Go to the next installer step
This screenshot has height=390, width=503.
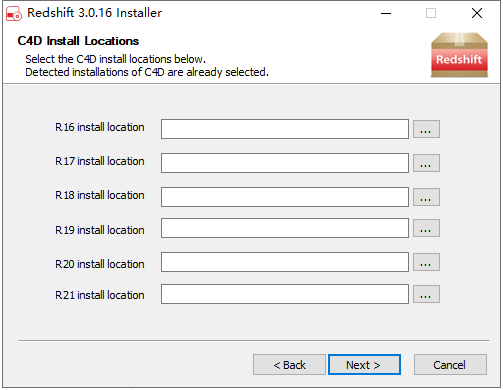point(364,365)
